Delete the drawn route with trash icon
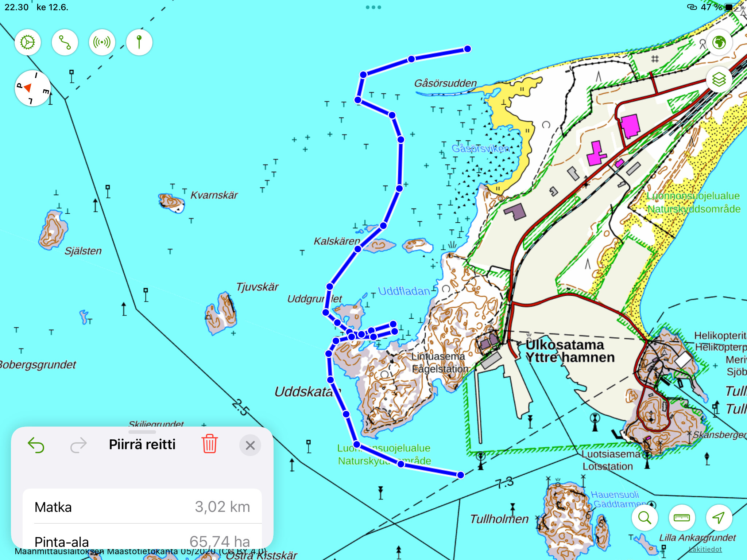The height and width of the screenshot is (560, 747). tap(210, 444)
